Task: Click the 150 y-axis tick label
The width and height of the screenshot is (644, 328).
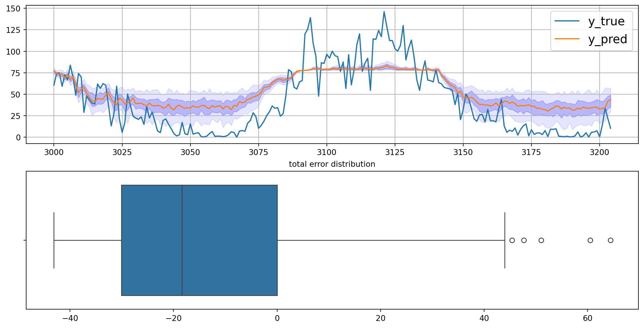Action: [x=13, y=9]
